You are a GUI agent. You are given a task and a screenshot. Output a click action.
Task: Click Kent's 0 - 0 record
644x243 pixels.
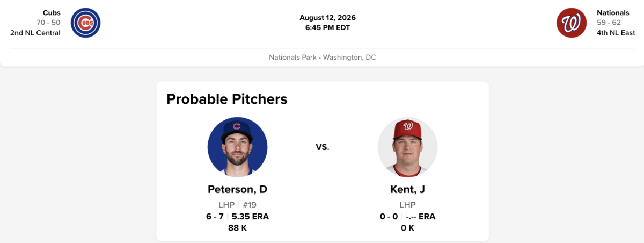tap(389, 217)
